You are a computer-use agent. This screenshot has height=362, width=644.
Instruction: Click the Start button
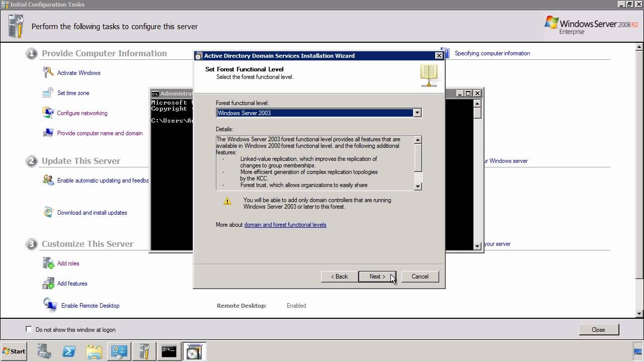[x=14, y=351]
